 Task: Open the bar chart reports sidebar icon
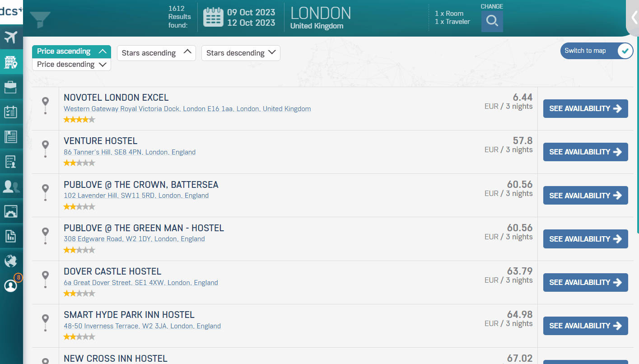tap(11, 236)
